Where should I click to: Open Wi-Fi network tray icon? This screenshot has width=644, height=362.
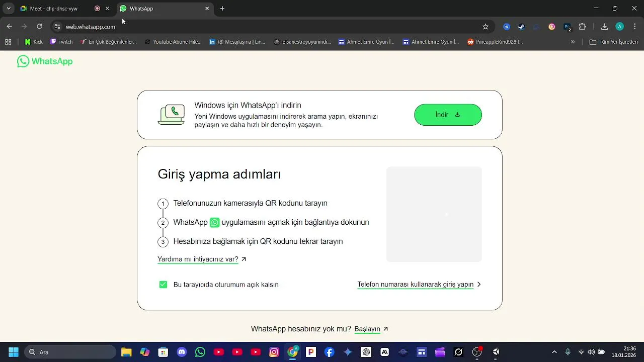point(581,352)
